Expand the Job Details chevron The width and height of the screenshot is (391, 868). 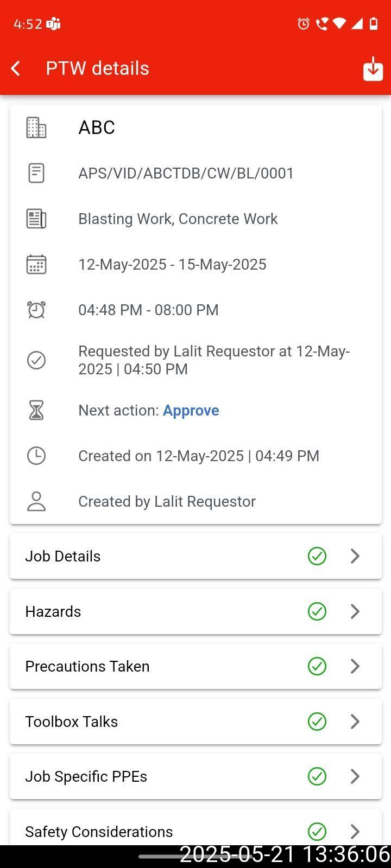pyautogui.click(x=355, y=556)
